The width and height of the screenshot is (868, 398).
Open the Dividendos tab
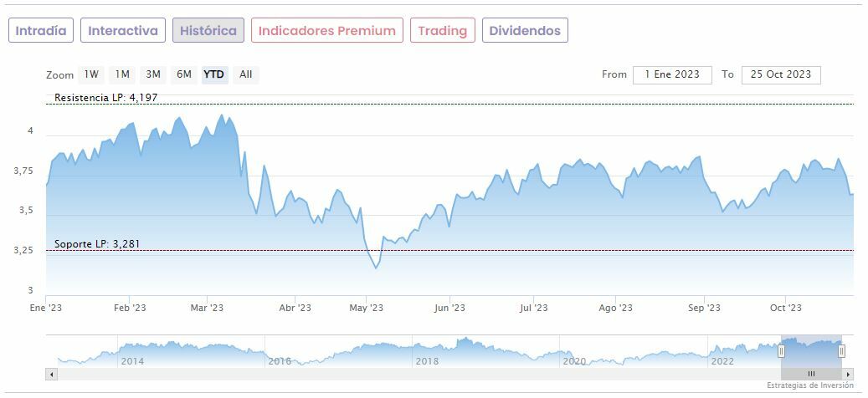(525, 31)
